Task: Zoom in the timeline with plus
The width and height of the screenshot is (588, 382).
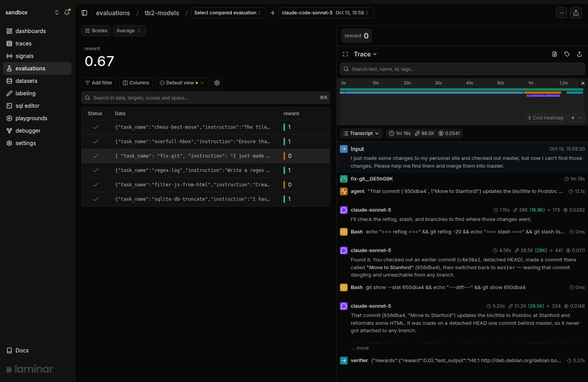Action: coord(573,118)
